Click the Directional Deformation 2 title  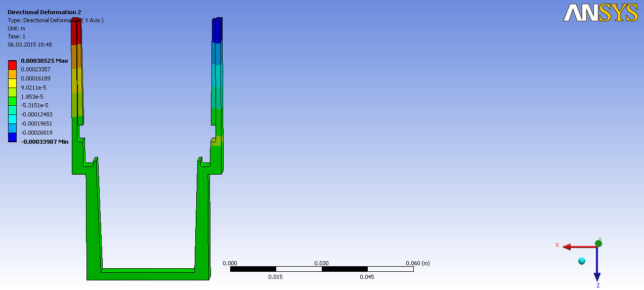coord(44,12)
